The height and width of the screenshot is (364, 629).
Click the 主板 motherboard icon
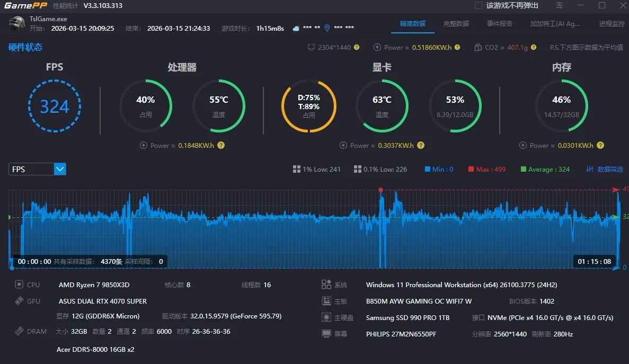coord(326,300)
